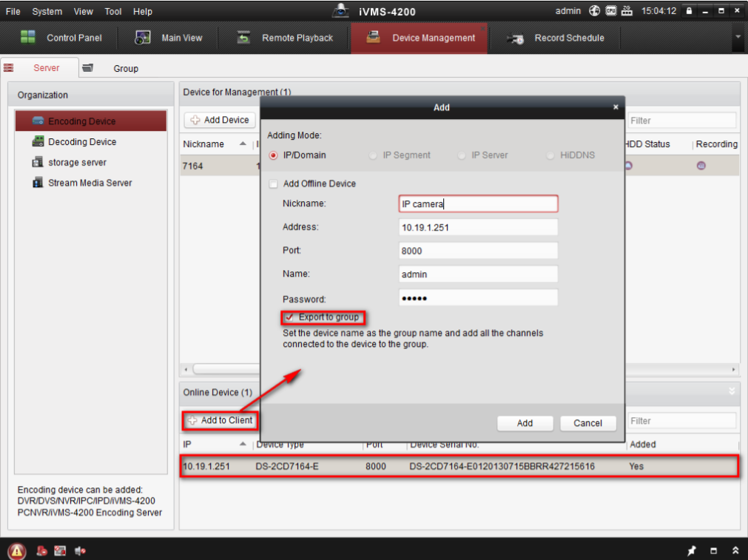Click the Port input field
The width and height of the screenshot is (748, 560).
click(478, 251)
